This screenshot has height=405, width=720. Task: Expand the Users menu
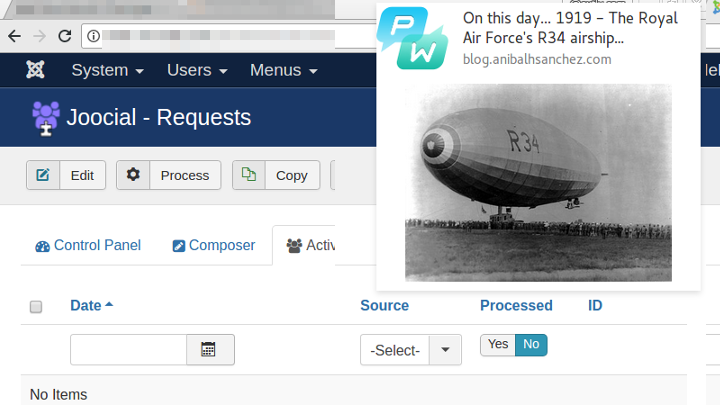point(197,70)
